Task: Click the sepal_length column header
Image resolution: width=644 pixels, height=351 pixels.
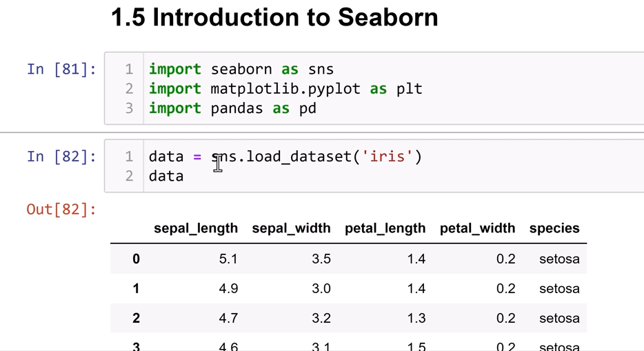Action: tap(196, 228)
